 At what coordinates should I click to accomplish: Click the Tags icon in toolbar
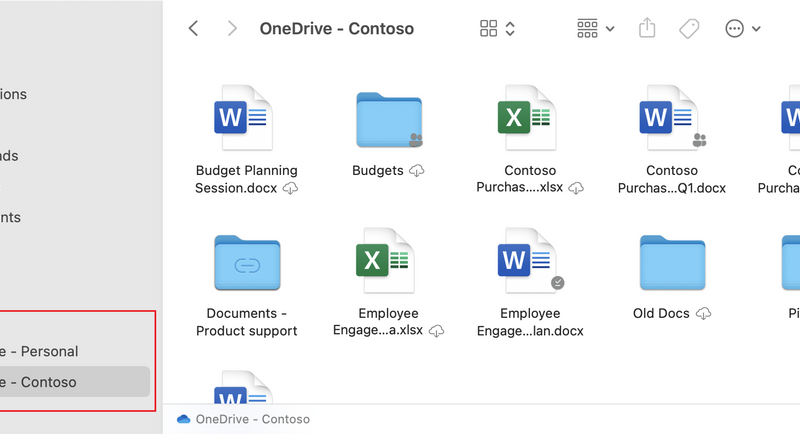click(x=689, y=29)
